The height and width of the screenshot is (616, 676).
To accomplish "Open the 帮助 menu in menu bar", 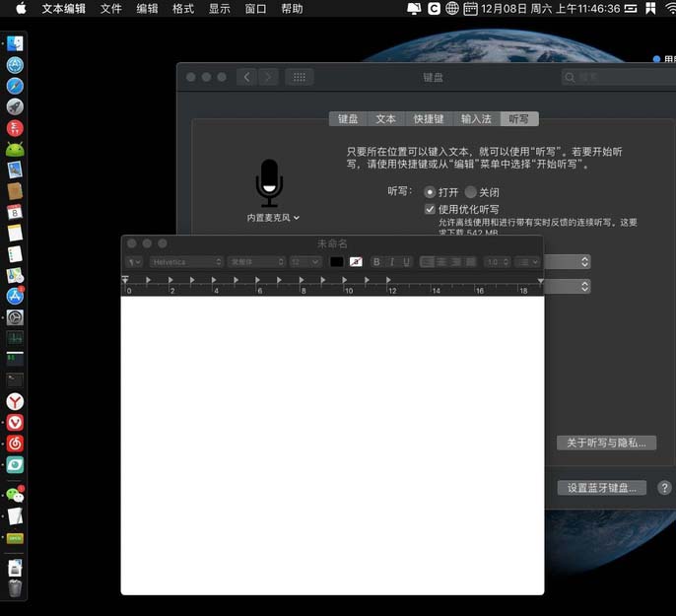I will (x=292, y=9).
